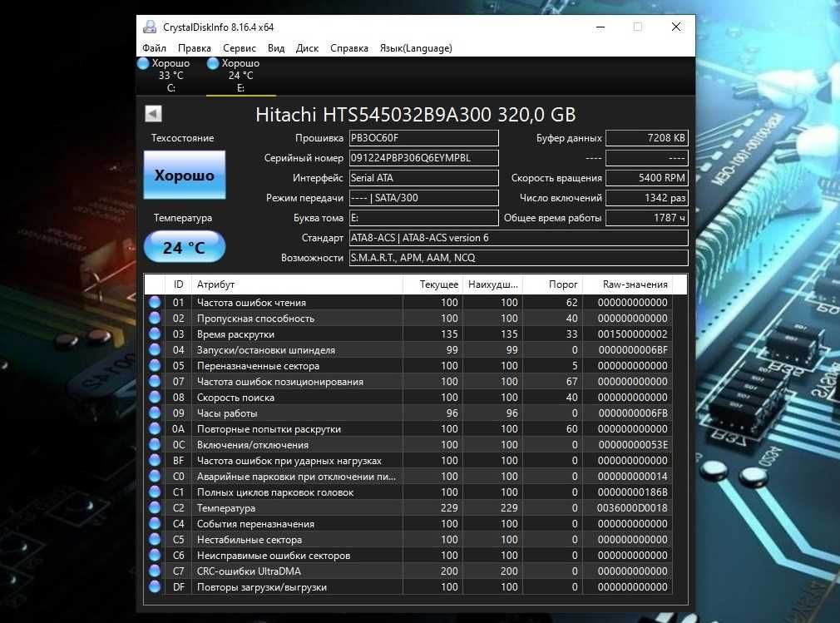Click the 1342 раз power-on count field
The image size is (840, 623).
(x=646, y=198)
